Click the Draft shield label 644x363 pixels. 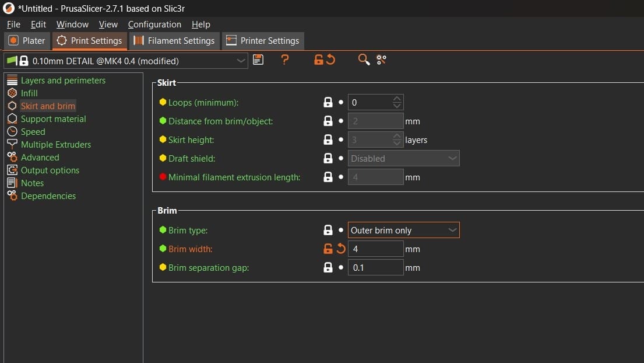point(191,158)
